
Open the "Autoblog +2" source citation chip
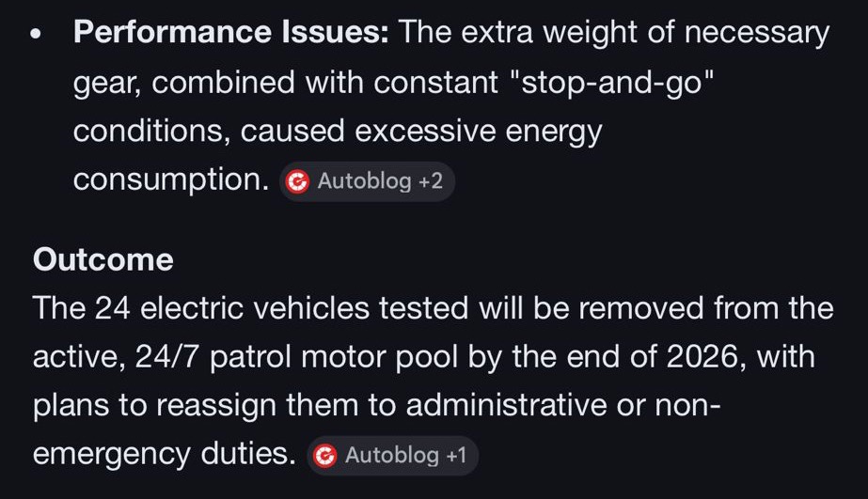point(368,181)
